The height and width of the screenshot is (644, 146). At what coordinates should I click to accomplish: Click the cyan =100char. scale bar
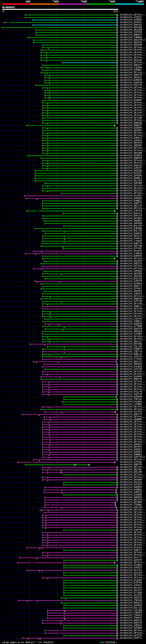tap(102, 642)
